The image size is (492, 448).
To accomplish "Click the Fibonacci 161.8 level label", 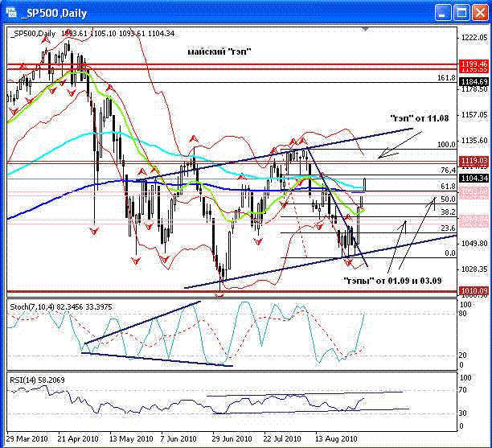I will click(446, 77).
